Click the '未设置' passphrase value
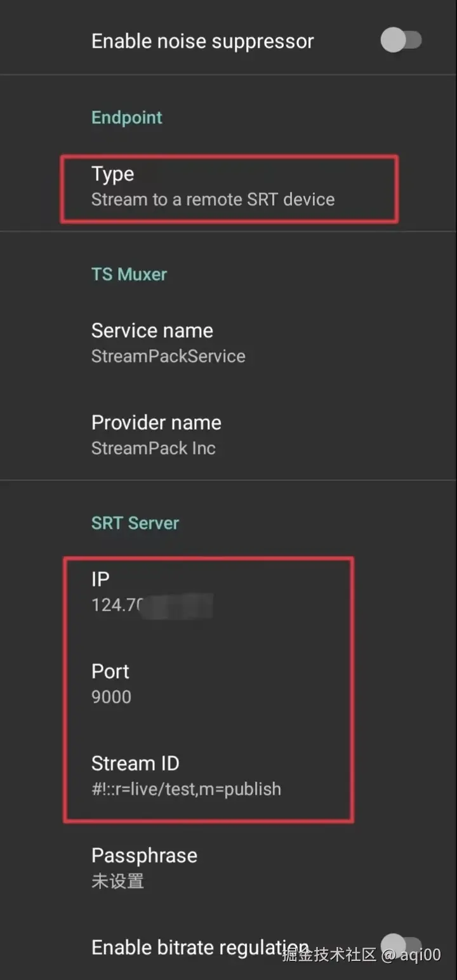 click(x=117, y=881)
